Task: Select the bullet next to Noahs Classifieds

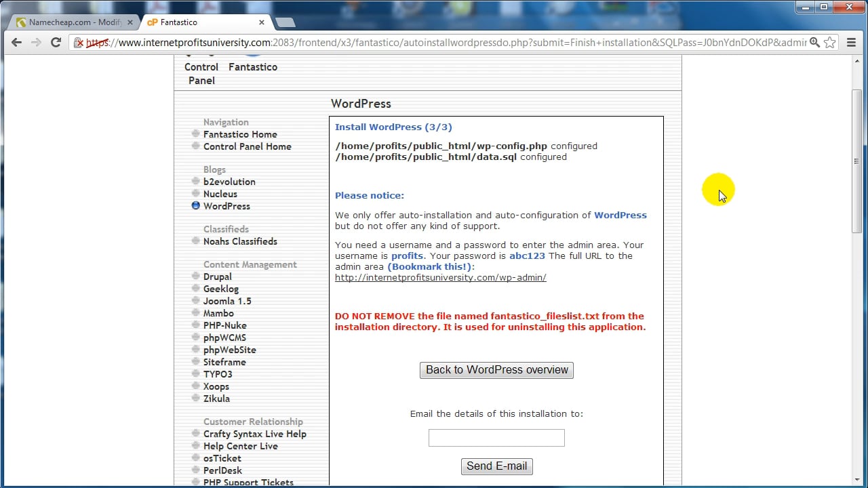Action: 195,241
